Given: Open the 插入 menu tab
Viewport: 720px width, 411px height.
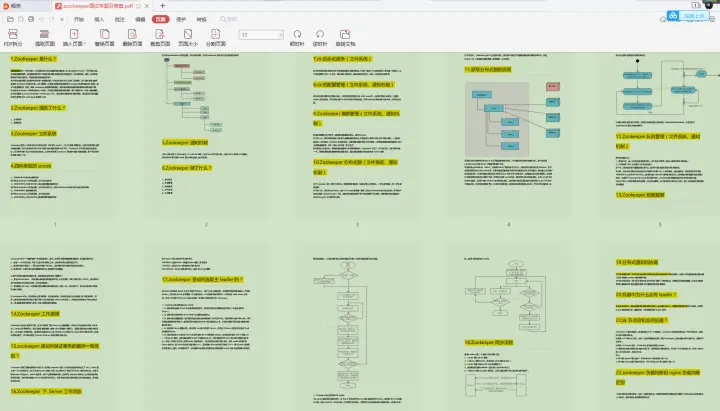Looking at the screenshot, I should tap(99, 19).
